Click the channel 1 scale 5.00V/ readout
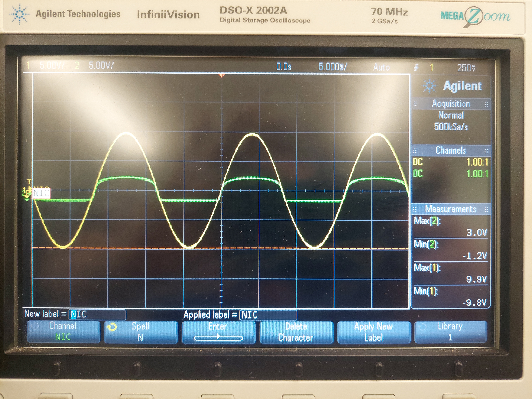 tap(52, 65)
